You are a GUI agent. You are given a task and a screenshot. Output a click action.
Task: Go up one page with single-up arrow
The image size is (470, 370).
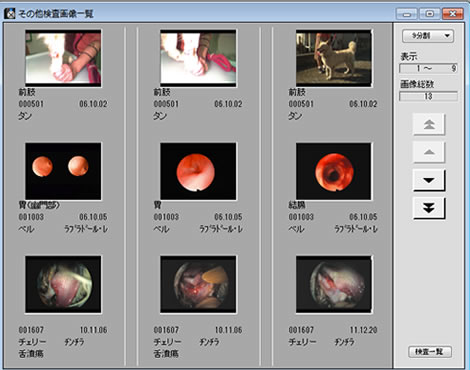click(429, 152)
